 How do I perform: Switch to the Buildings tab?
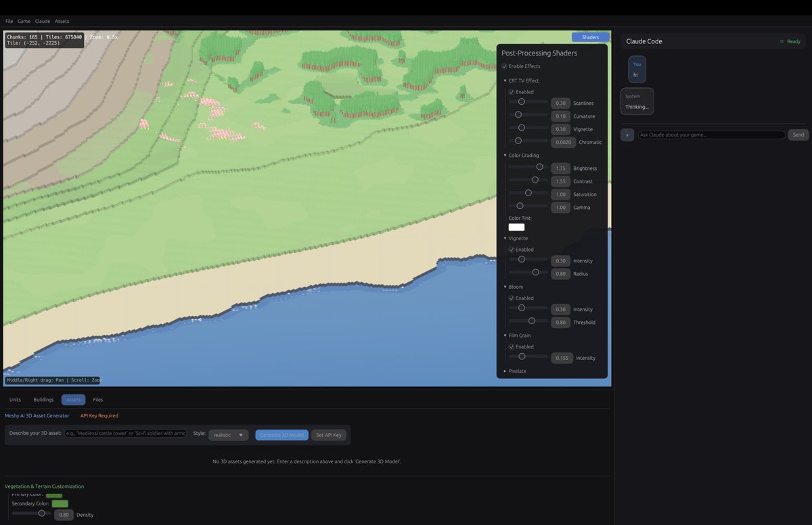pos(43,400)
